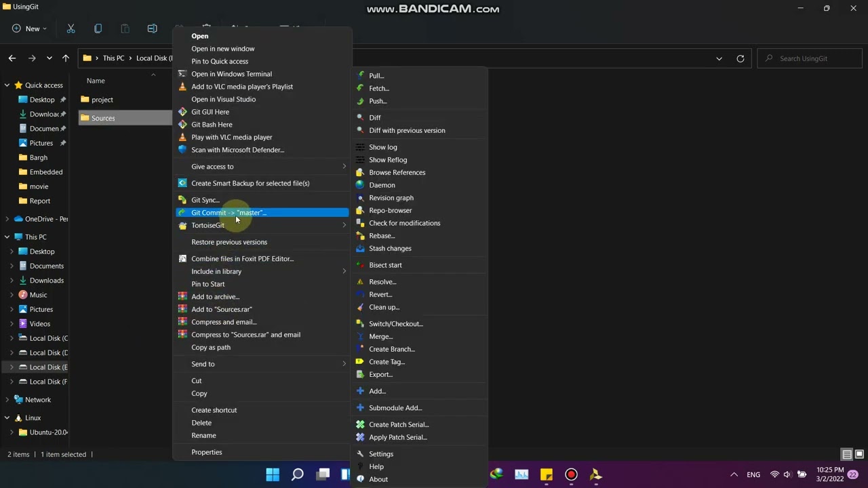
Task: Click the Name column header
Action: tap(96, 81)
